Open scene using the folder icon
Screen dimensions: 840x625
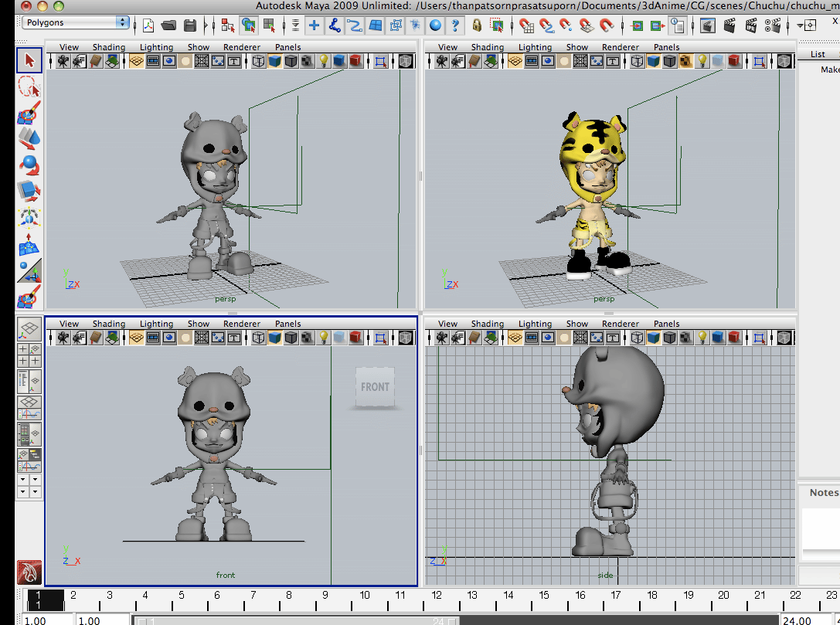168,25
